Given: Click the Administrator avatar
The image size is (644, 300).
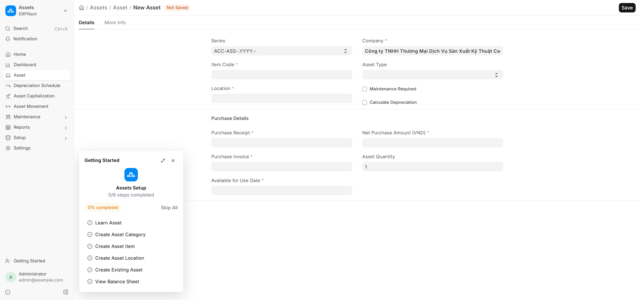Looking at the screenshot, I should coord(11,277).
